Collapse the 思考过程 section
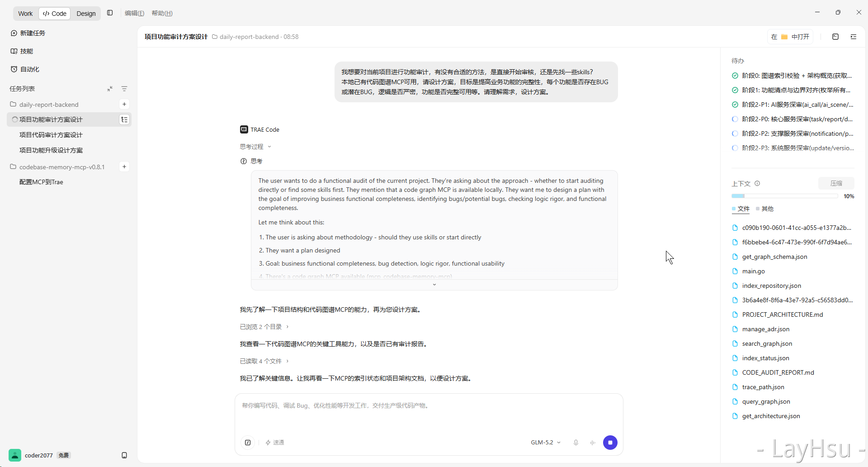 tap(255, 147)
